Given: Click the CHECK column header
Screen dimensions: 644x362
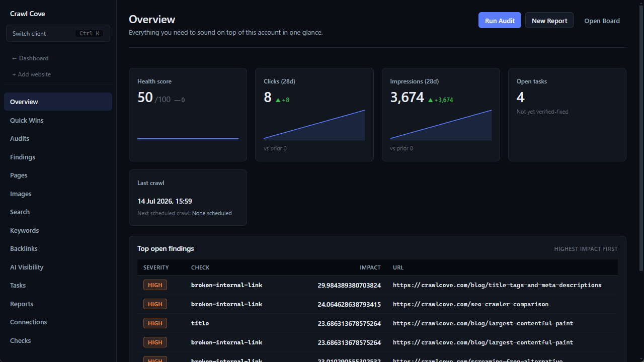Looking at the screenshot, I should (200, 267).
